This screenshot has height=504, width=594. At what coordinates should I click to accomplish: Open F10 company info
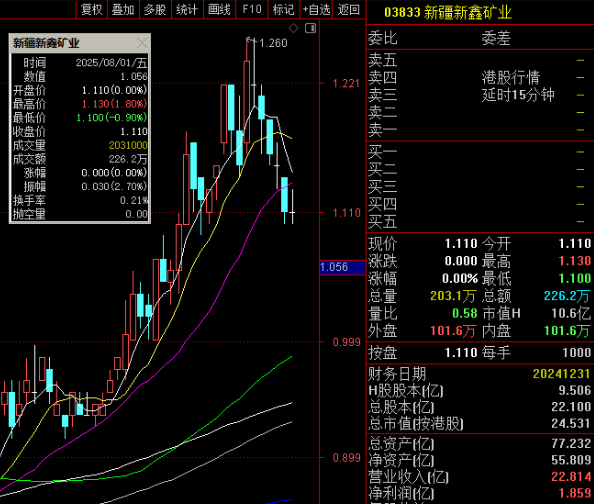coord(252,9)
